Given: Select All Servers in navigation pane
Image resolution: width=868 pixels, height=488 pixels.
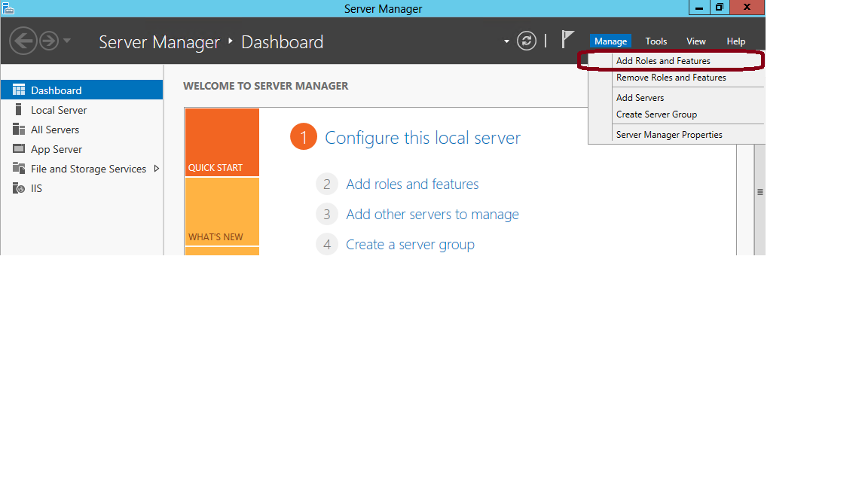Looking at the screenshot, I should (x=82, y=130).
